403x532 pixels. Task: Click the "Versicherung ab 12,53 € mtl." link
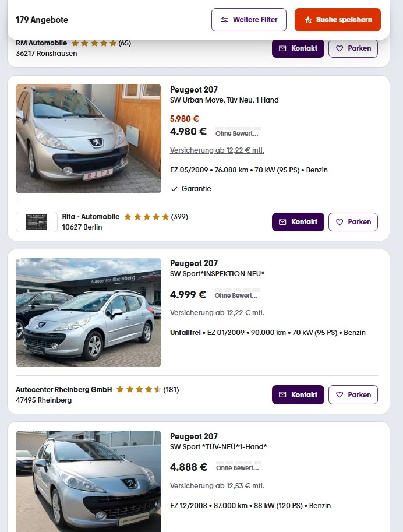pyautogui.click(x=217, y=485)
